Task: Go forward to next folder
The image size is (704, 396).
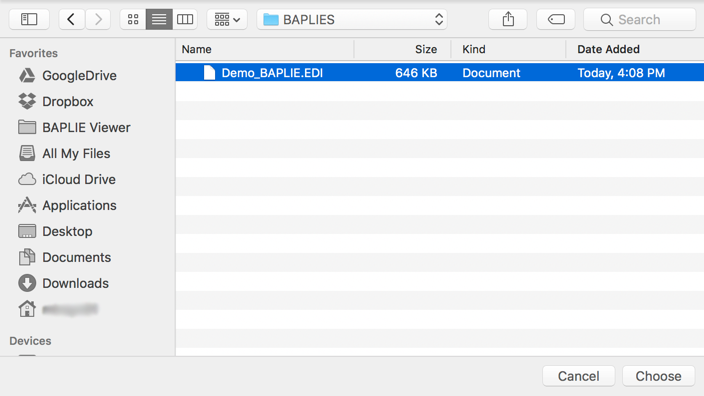Action: [x=98, y=19]
